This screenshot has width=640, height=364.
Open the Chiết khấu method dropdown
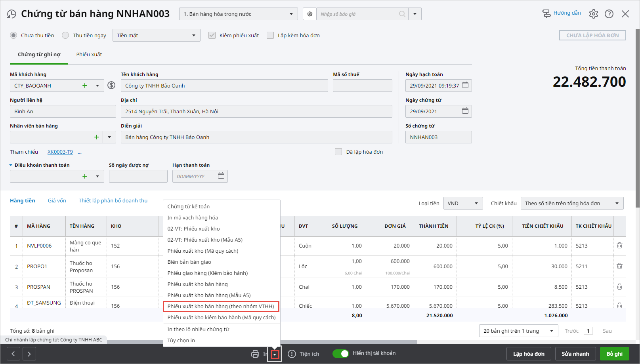(x=571, y=203)
